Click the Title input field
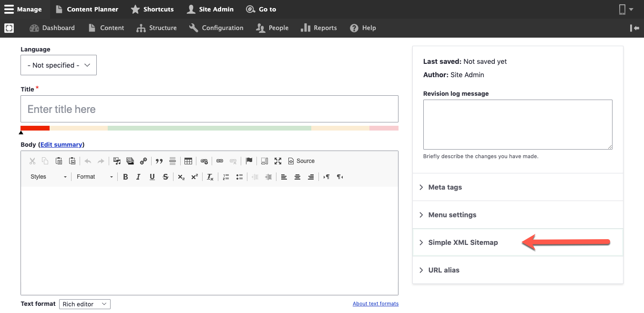644x313 pixels. (x=209, y=109)
